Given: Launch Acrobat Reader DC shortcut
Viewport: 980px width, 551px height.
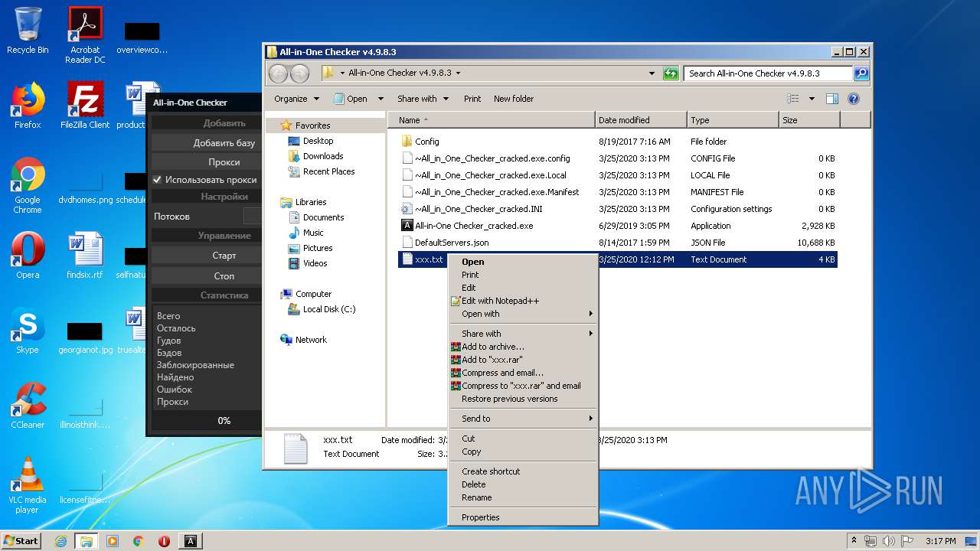Looking at the screenshot, I should 85,35.
